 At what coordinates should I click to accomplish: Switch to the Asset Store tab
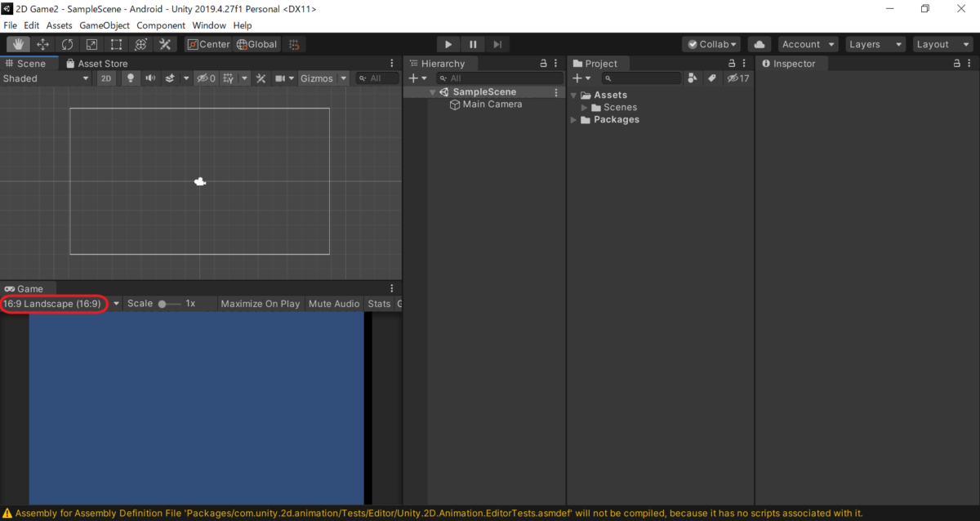point(96,64)
